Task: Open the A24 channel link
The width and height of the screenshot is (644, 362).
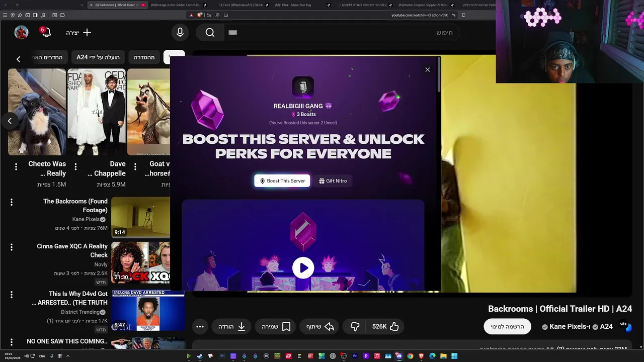Action: point(606,326)
